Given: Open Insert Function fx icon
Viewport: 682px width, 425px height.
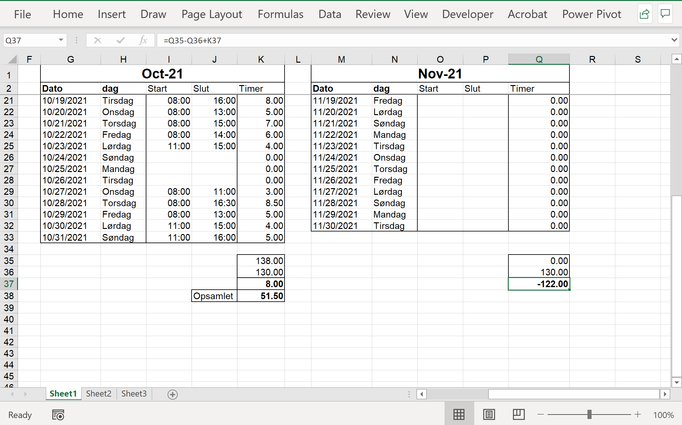Looking at the screenshot, I should tap(143, 40).
